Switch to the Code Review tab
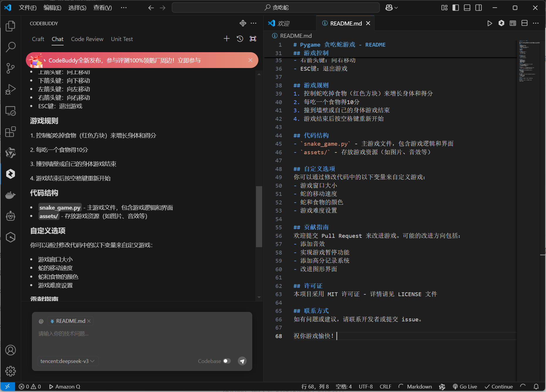The image size is (546, 392). [87, 39]
